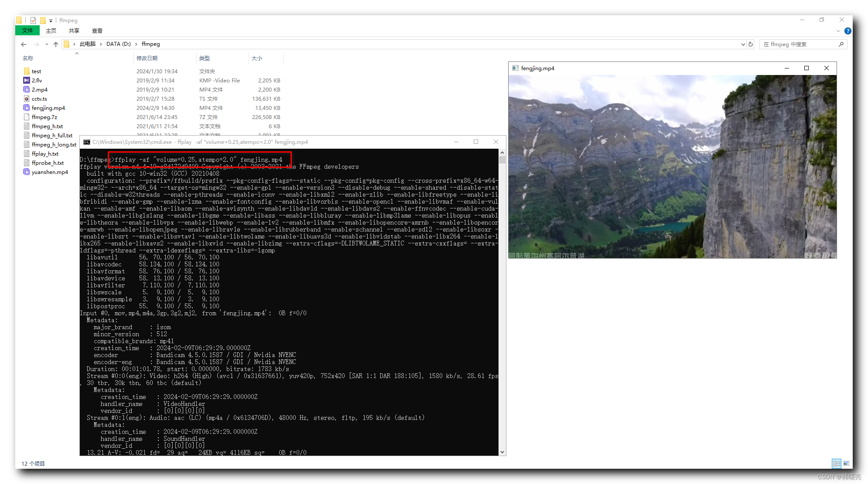Click the archive icon of ffmpeg.7z
Image resolution: width=868 pixels, height=484 pixels.
click(27, 117)
